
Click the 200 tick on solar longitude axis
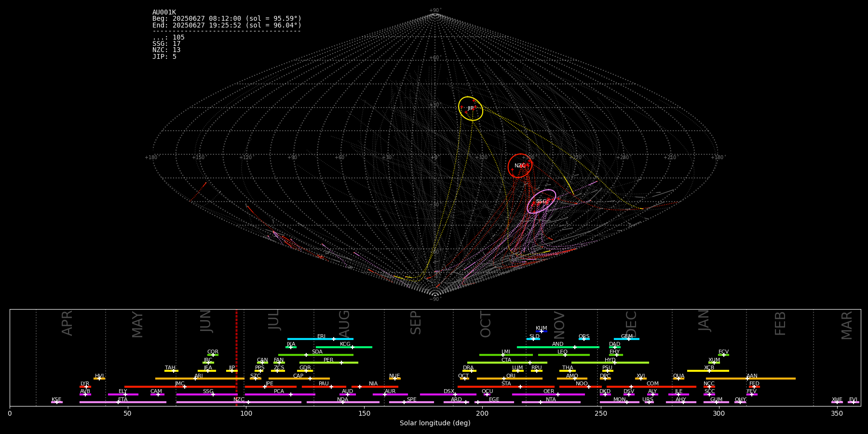click(x=482, y=413)
